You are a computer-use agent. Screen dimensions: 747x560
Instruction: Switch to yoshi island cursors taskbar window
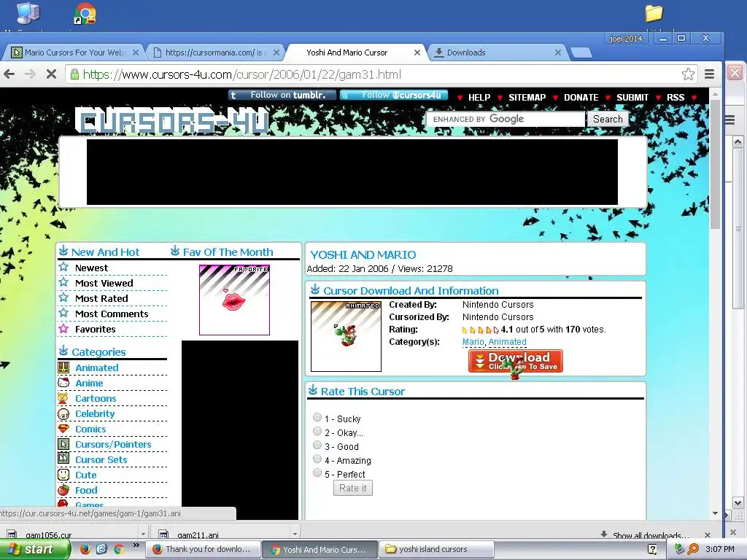(436, 549)
